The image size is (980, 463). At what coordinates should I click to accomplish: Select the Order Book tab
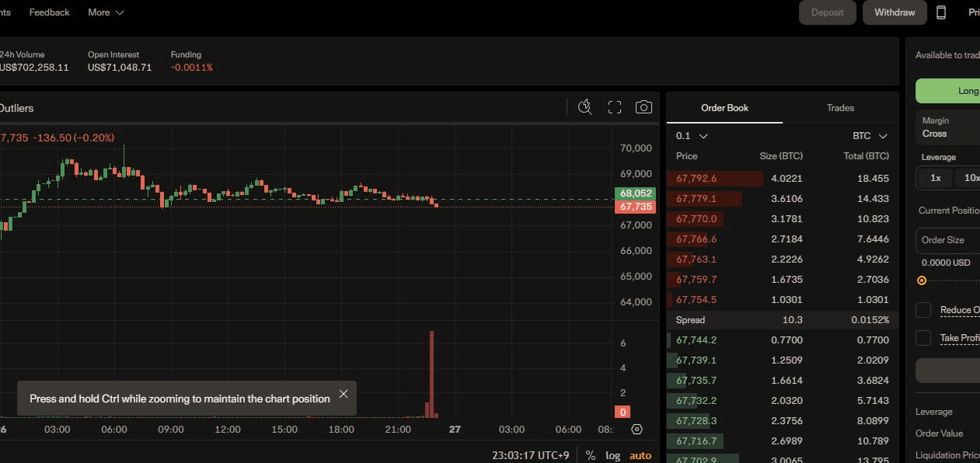[724, 108]
